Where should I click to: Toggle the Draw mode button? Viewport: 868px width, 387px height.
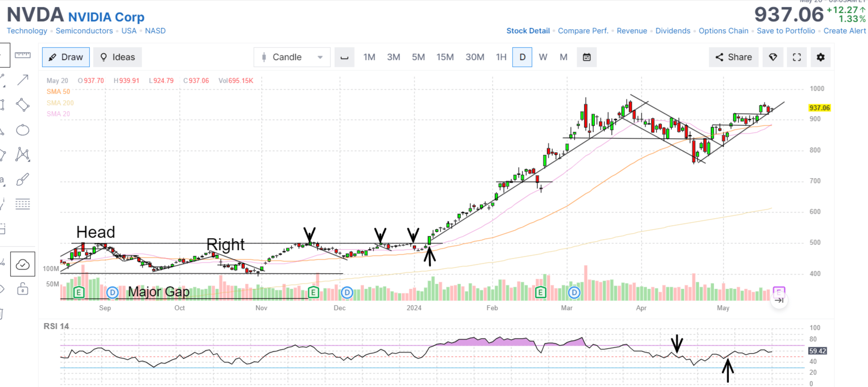pos(66,57)
